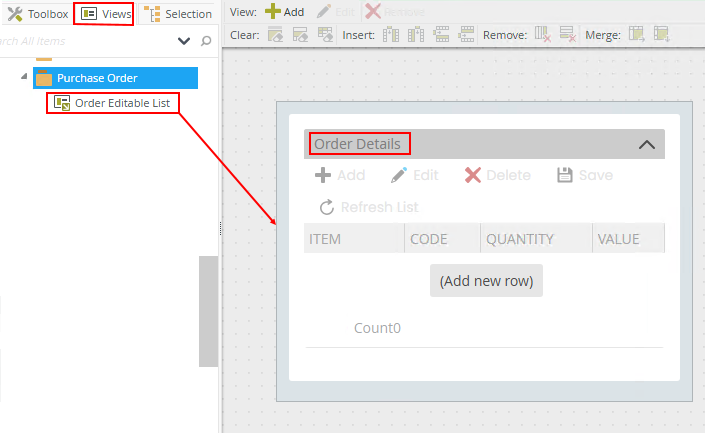Click the search magnifier icon
Viewport: 705px width, 433px height.
tap(206, 41)
